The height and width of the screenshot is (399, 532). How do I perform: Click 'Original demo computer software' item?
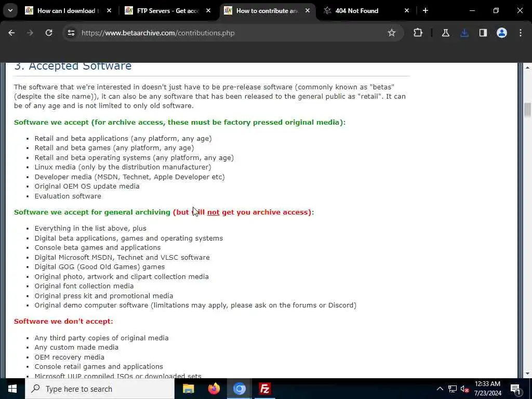pyautogui.click(x=195, y=305)
